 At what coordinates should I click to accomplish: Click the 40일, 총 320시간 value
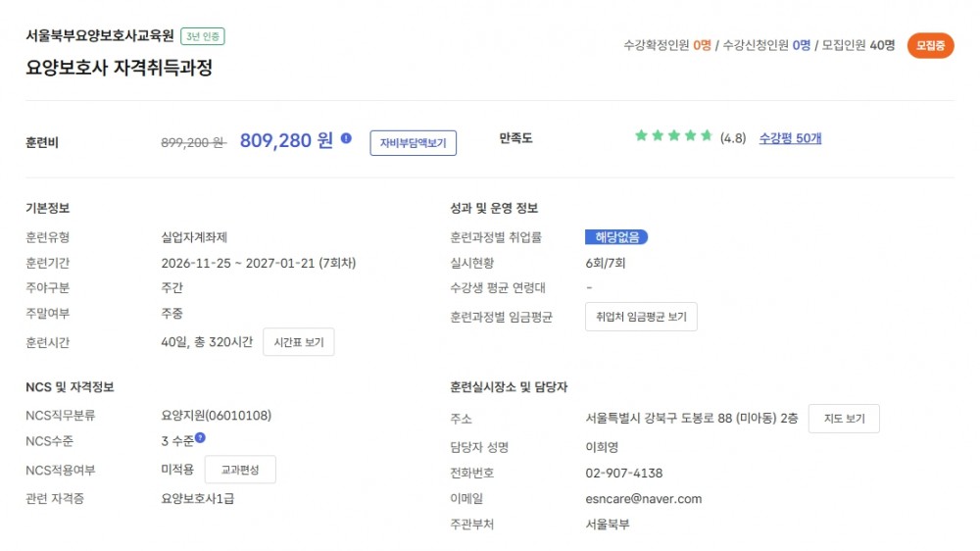[x=207, y=342]
